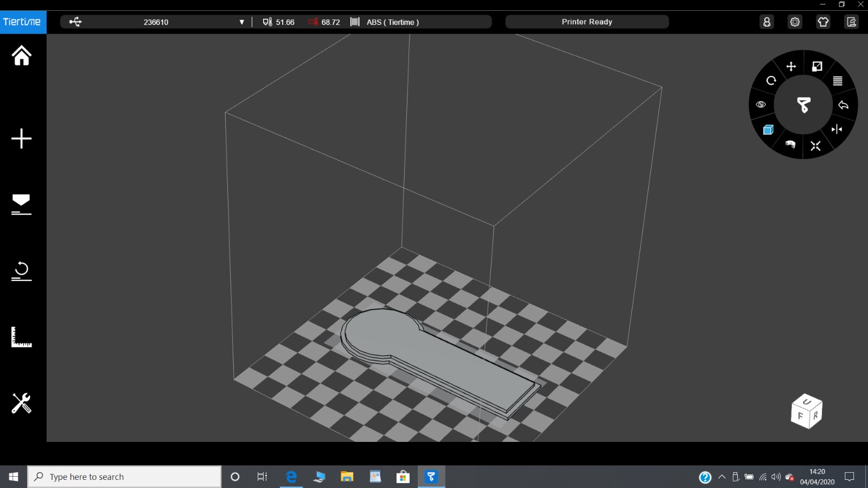Click the taskbar search field

pos(125,477)
